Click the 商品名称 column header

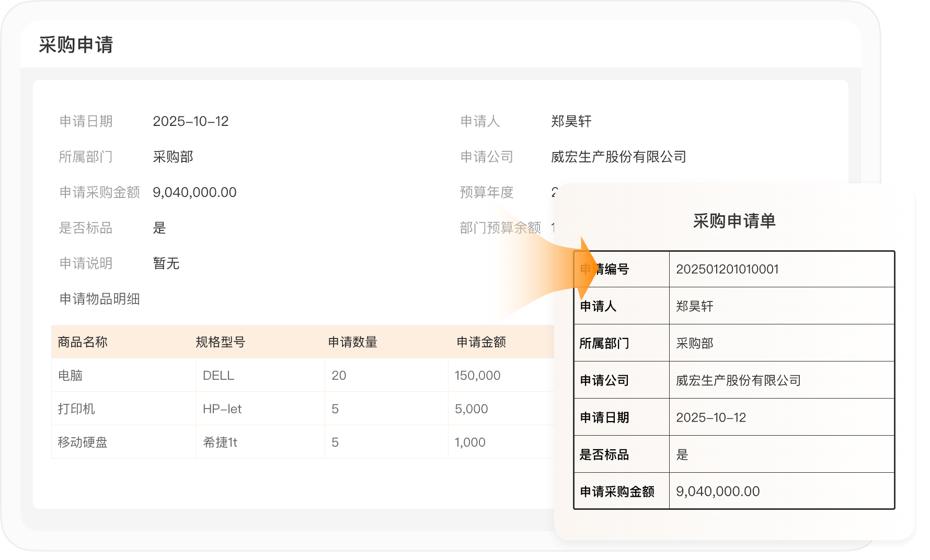(x=83, y=342)
